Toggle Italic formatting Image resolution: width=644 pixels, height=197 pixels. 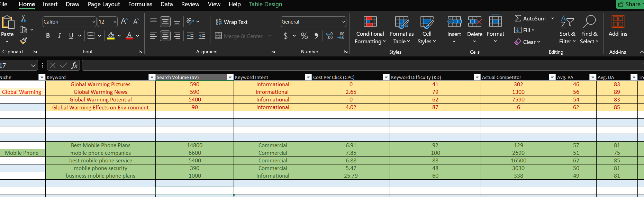point(60,36)
